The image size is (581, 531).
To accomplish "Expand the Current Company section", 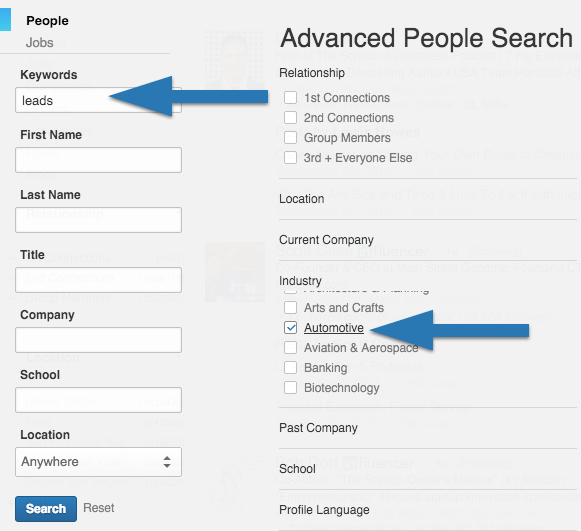I will (x=326, y=240).
